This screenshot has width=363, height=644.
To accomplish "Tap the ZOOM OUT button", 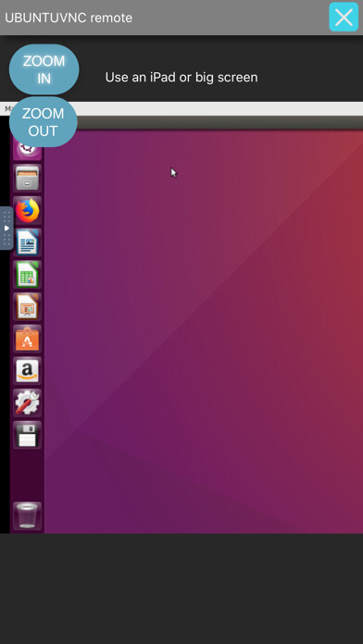I will coord(44,122).
